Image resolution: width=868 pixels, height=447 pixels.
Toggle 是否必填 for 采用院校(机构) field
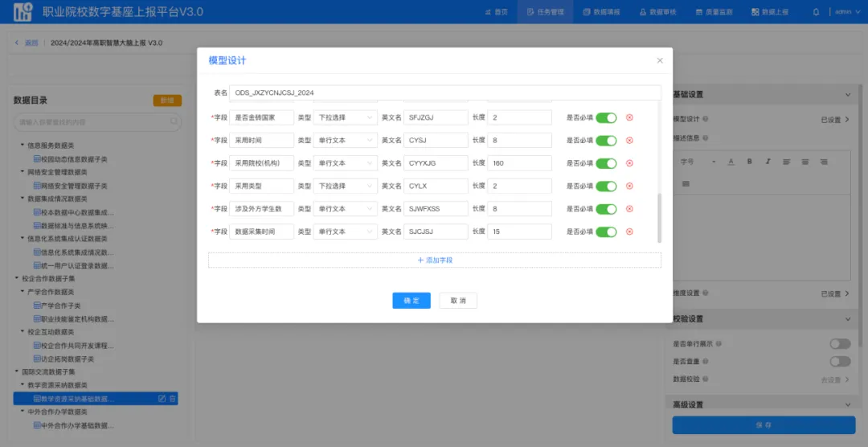click(x=606, y=163)
